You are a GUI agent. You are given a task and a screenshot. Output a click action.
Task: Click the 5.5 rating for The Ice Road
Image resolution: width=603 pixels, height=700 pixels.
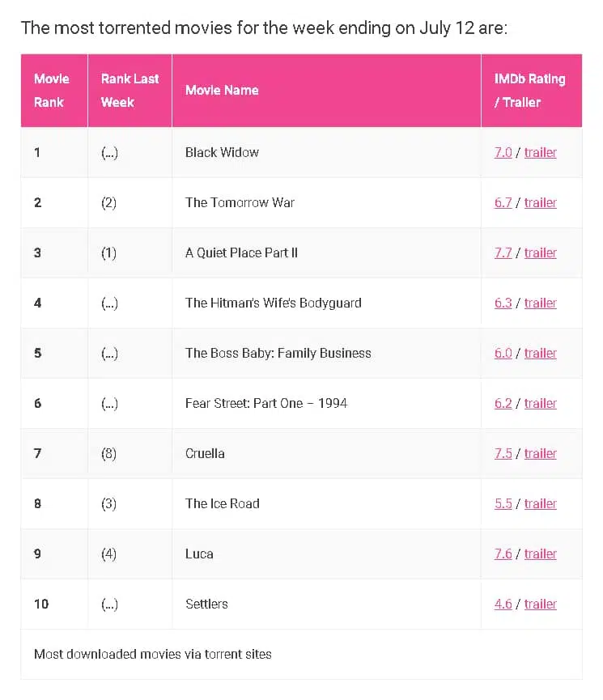click(x=503, y=503)
